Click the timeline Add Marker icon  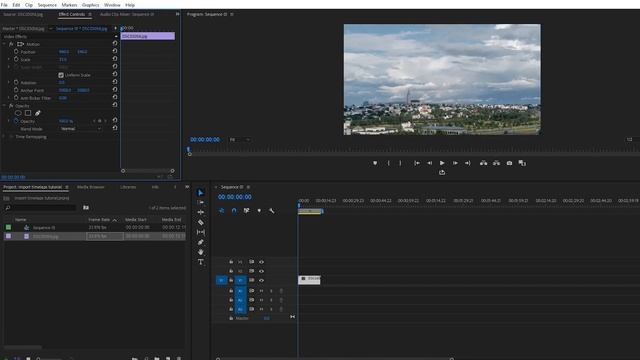[259, 211]
